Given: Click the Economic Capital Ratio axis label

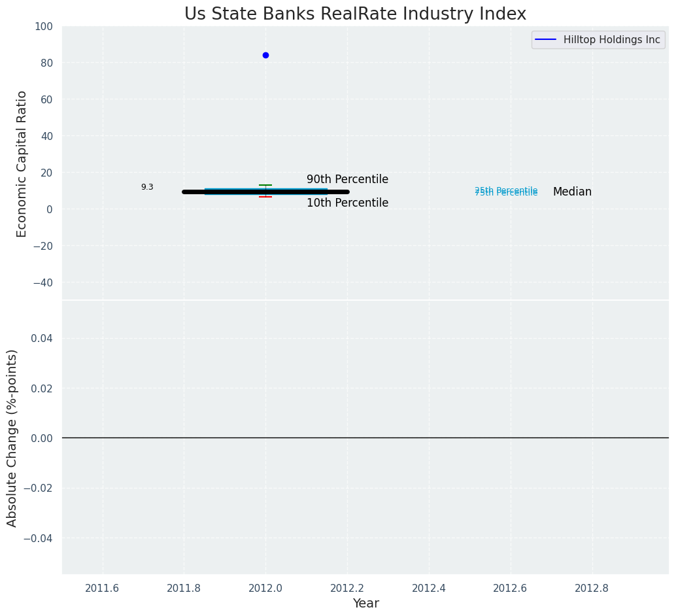Looking at the screenshot, I should point(22,163).
